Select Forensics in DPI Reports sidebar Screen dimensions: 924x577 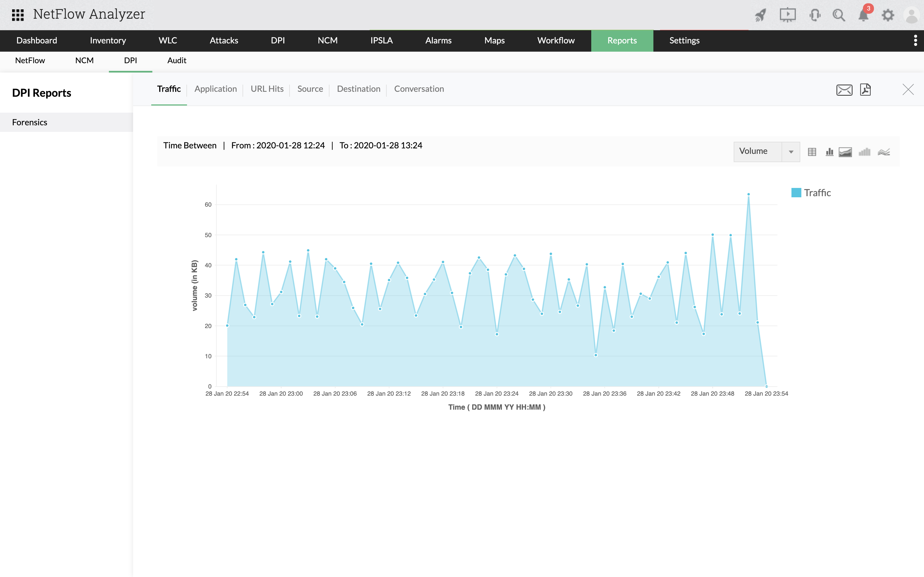(x=30, y=122)
